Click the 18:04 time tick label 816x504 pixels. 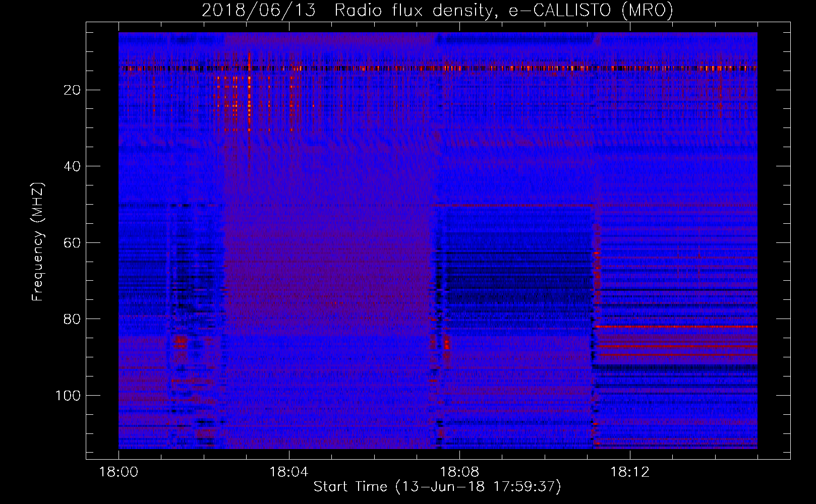289,472
